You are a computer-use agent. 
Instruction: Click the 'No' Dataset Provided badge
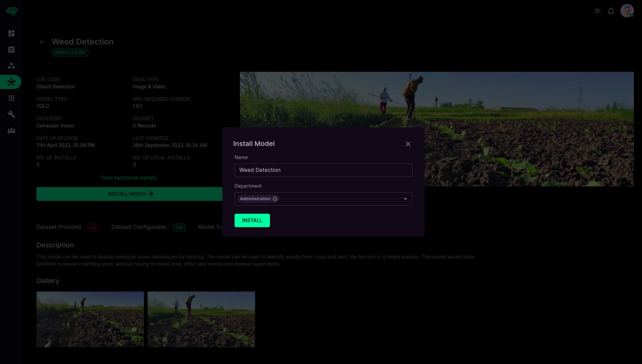[x=93, y=227]
